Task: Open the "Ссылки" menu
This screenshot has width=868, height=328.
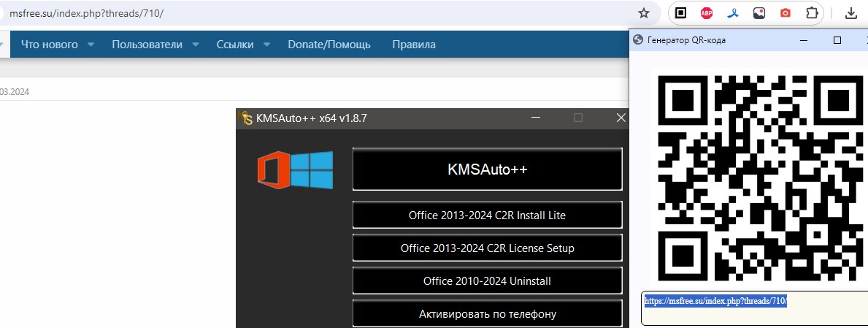Action: 235,45
